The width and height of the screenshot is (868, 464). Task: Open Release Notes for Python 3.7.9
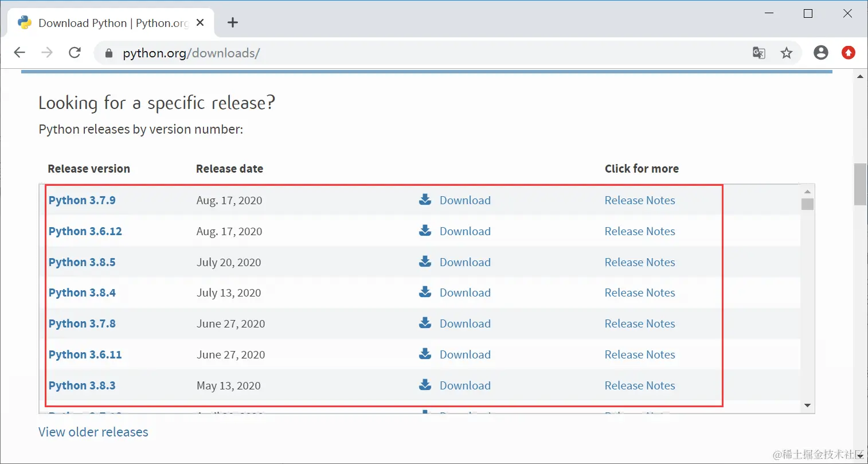[640, 200]
